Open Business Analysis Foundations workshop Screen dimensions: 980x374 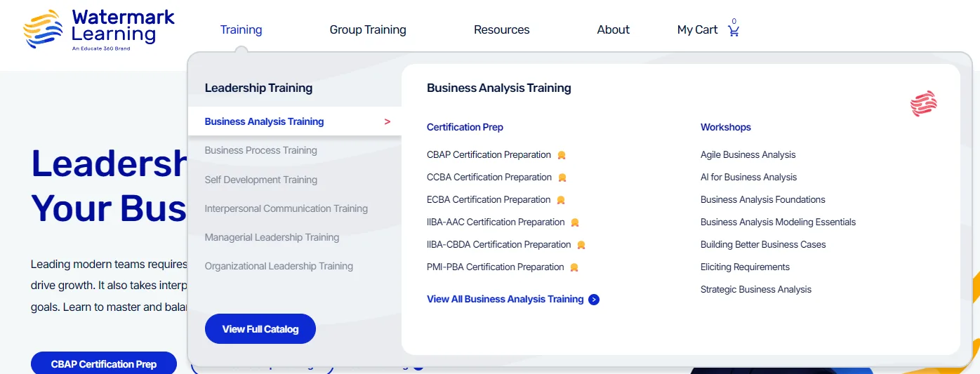click(763, 199)
